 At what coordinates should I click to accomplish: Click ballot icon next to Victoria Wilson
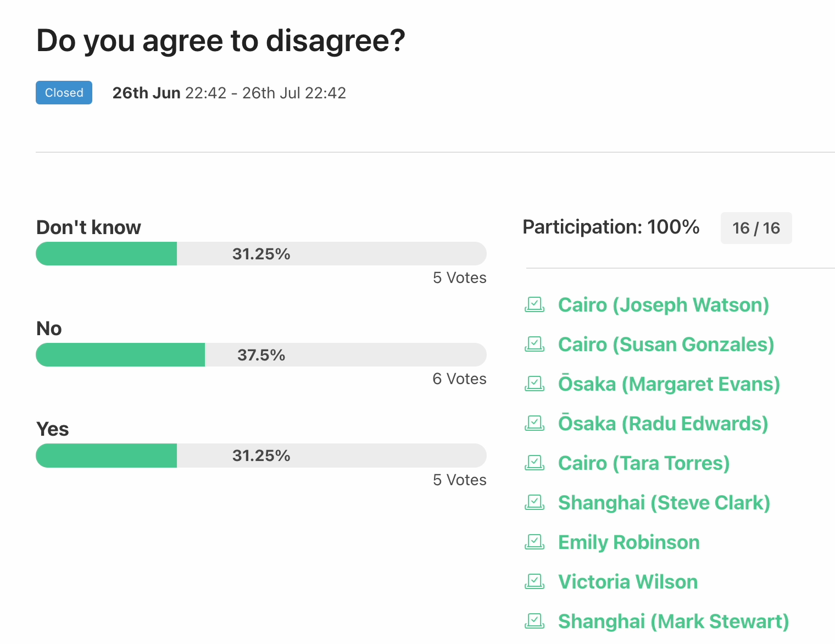click(x=535, y=582)
